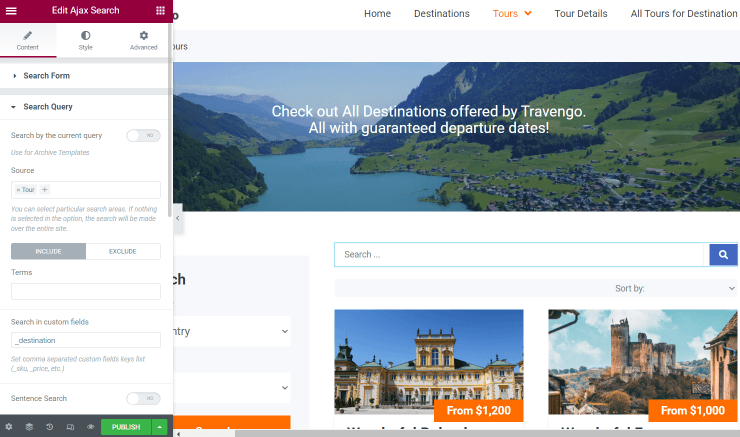Click the left scroll arrow of the horizontal scrollbar
This screenshot has height=437, width=740.
tap(178, 434)
